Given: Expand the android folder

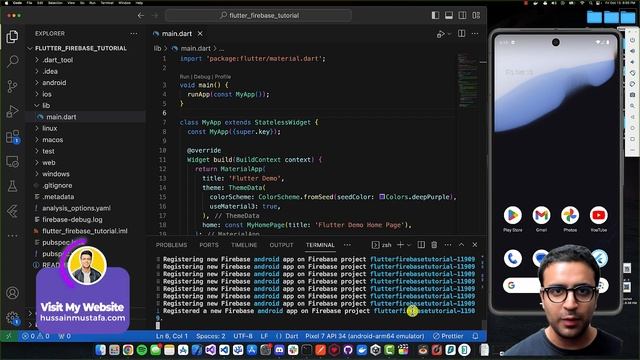Looking at the screenshot, I should (54, 82).
